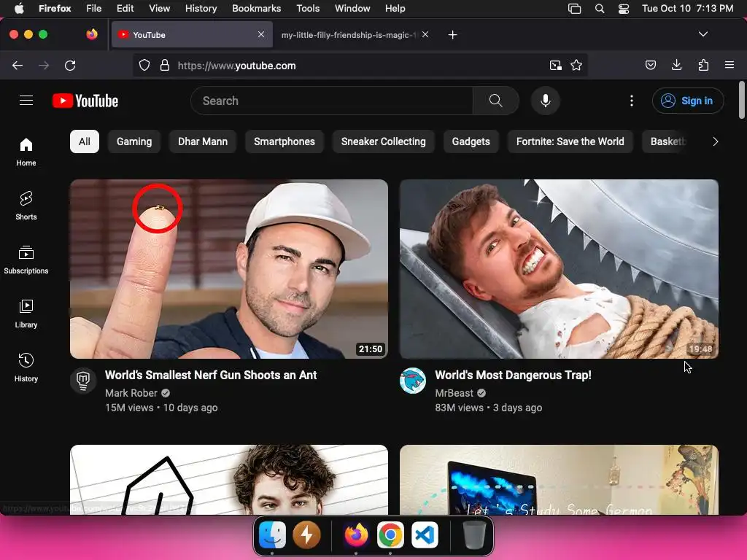747x560 pixels.
Task: Close the YouTube tab
Action: click(261, 34)
